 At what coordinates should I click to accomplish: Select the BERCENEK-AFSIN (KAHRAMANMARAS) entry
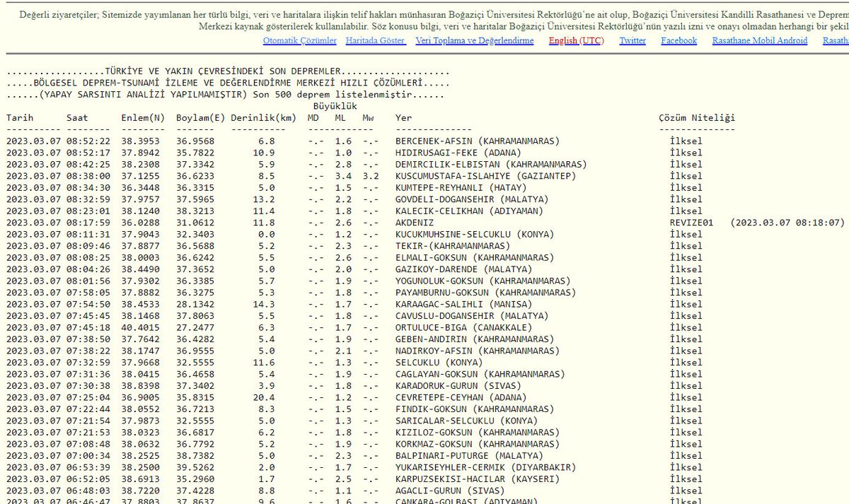[478, 141]
